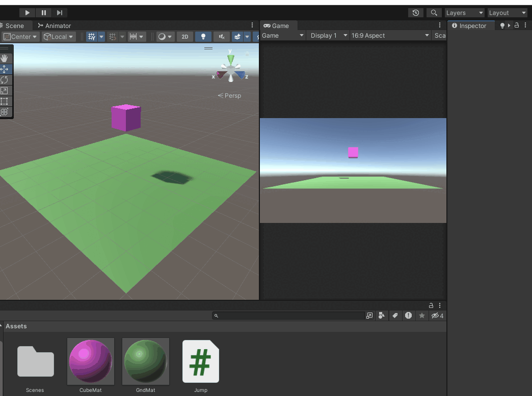Open the draw mode shading dropdown
This screenshot has width=532, height=396.
165,37
